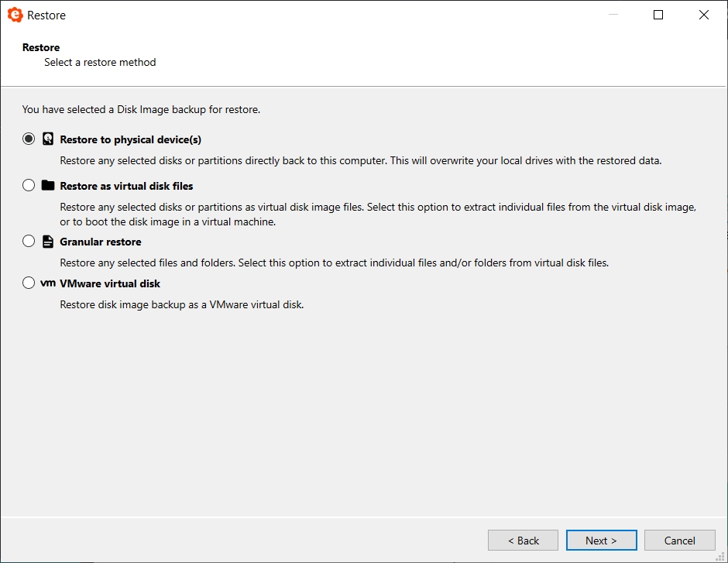Click the document icon for Granular restore
This screenshot has width=728, height=563.
48,242
